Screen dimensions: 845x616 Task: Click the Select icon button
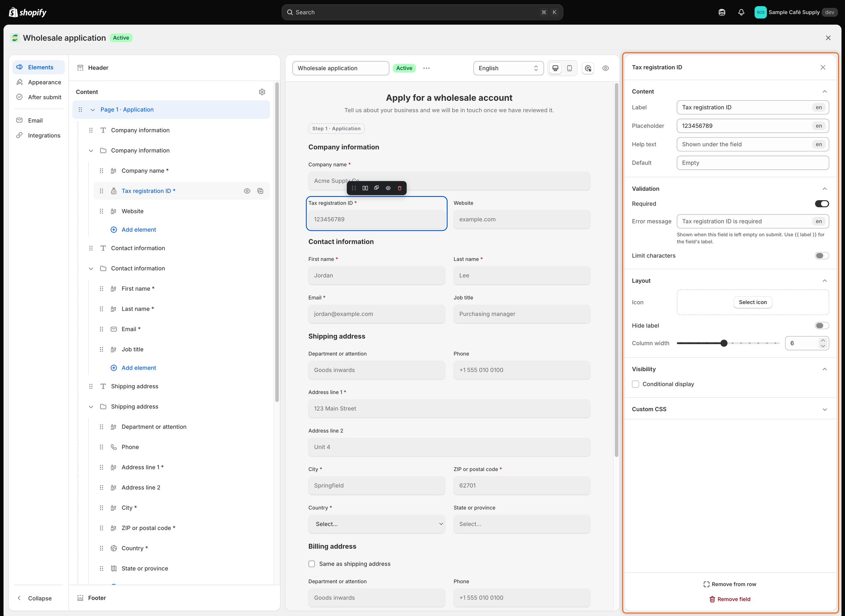[x=752, y=302]
